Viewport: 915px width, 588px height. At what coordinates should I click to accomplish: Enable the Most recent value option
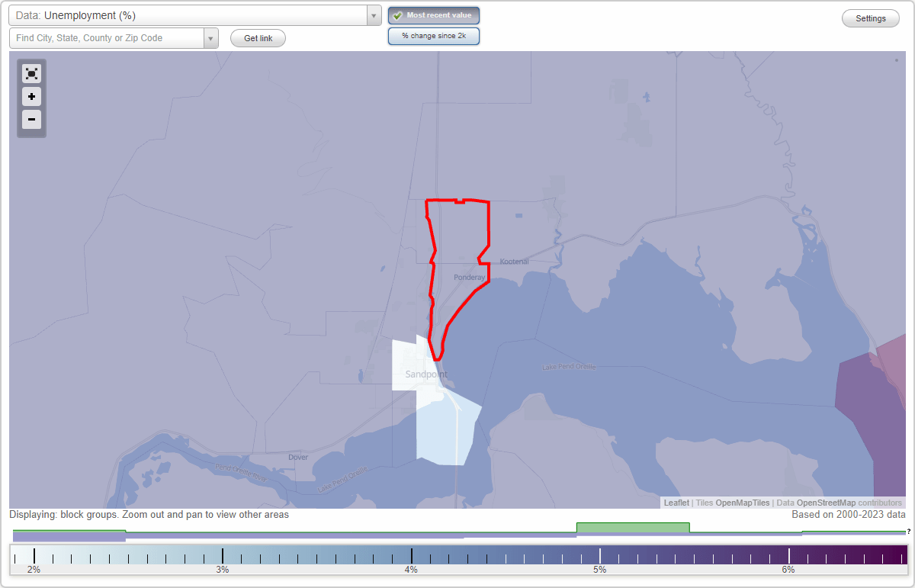434,15
